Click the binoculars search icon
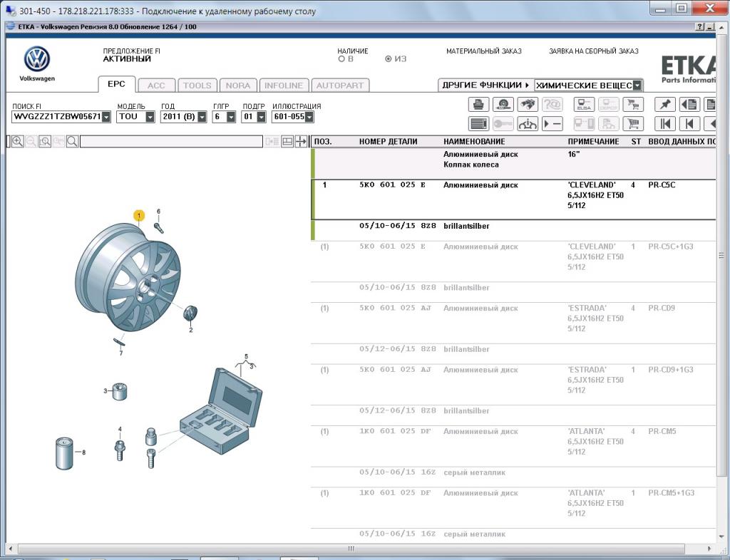 click(x=527, y=105)
